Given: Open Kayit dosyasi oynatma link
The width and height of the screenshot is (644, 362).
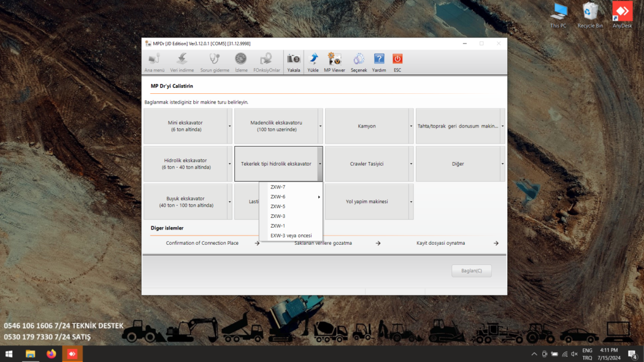Looking at the screenshot, I should [440, 243].
